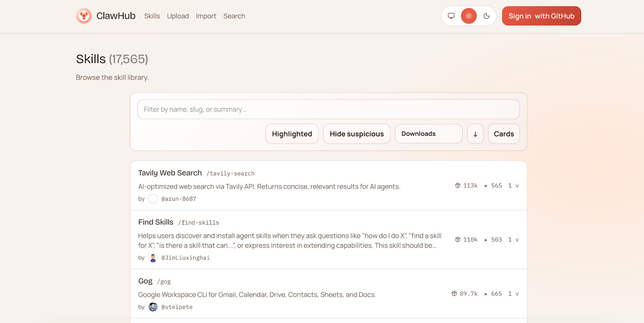The height and width of the screenshot is (323, 644).
Task: Select the dark theme moon icon
Action: tap(486, 16)
